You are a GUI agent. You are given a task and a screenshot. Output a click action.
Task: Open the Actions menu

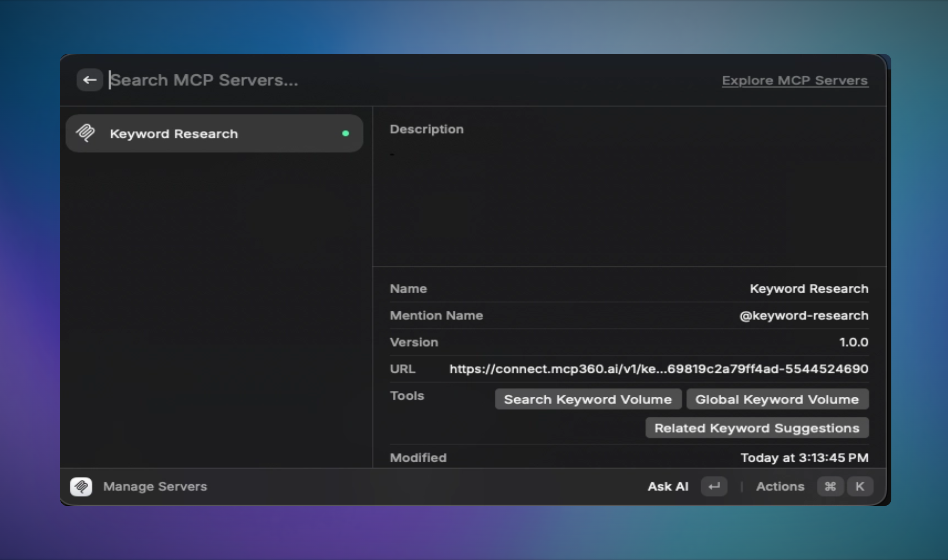(780, 486)
